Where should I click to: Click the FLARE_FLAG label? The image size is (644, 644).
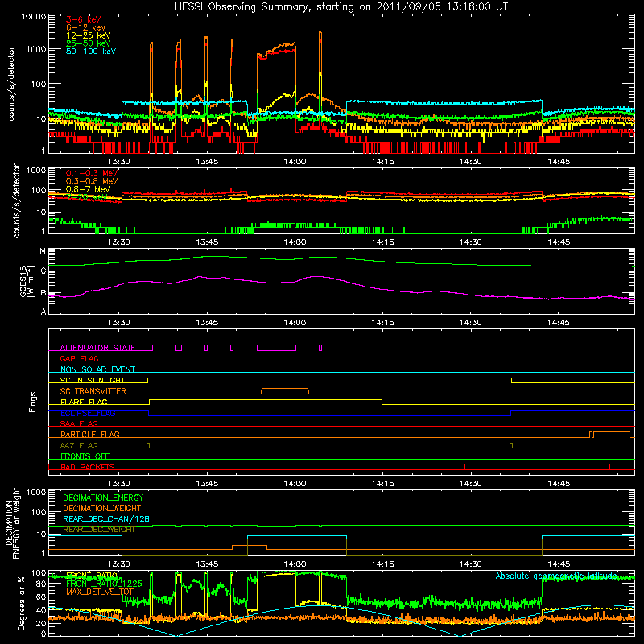coord(84,402)
